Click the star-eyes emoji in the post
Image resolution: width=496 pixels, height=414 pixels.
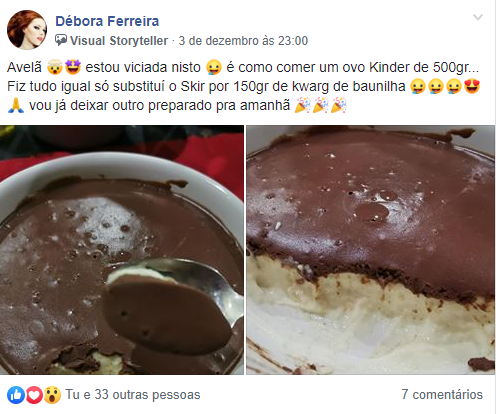tap(73, 67)
